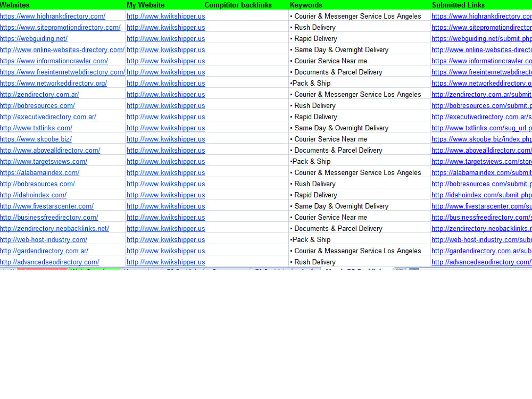Select Same Day & Overnight in fivestarscenter row
This screenshot has width=532, height=399.
339,206
